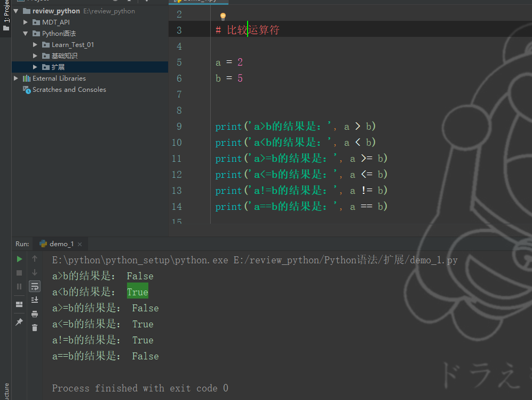Click output line a>=b的结果是: False
Viewport: 532px width, 400px height.
point(106,308)
